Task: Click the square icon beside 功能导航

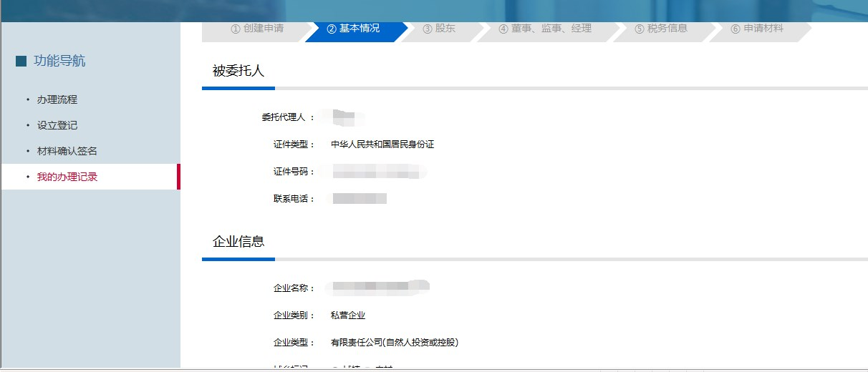Action: click(21, 62)
